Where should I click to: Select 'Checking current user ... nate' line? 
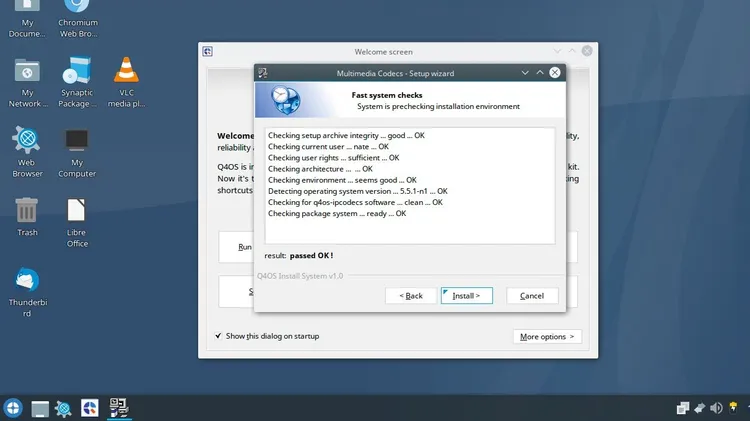328,146
